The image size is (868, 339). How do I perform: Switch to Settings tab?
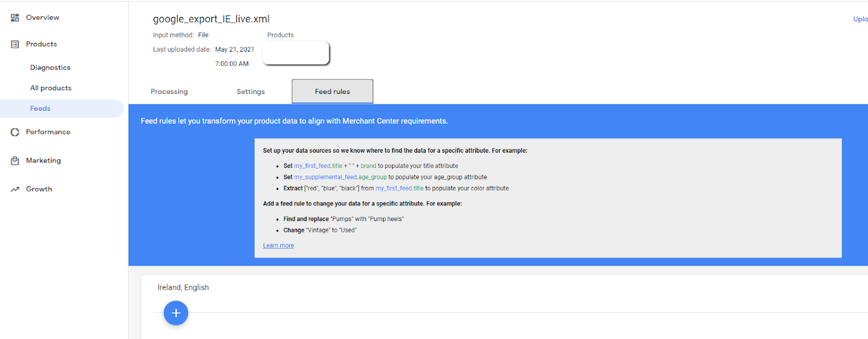[251, 92]
